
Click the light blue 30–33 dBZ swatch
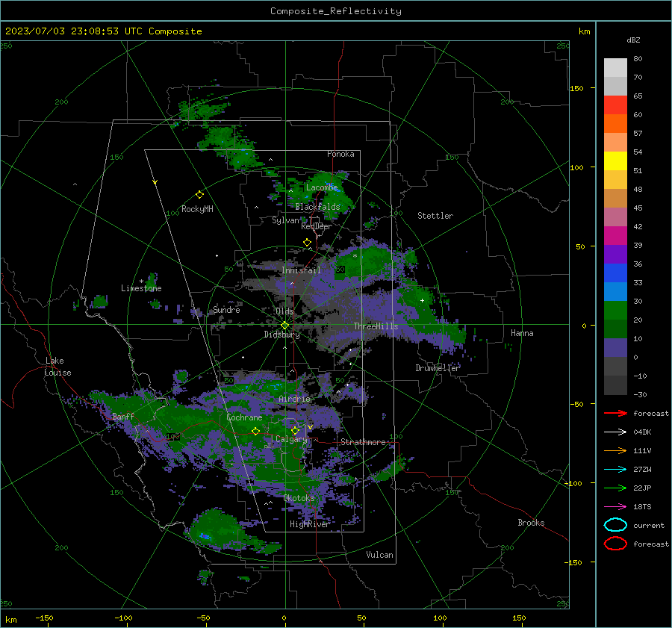pos(615,292)
